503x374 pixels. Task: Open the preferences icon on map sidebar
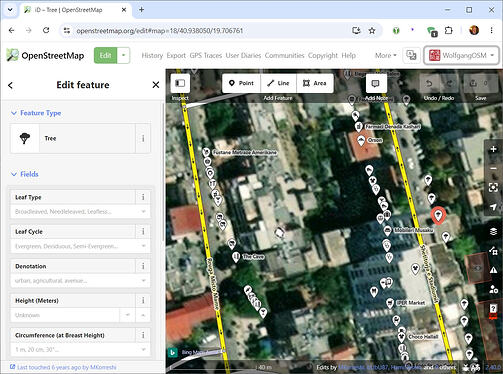(493, 289)
